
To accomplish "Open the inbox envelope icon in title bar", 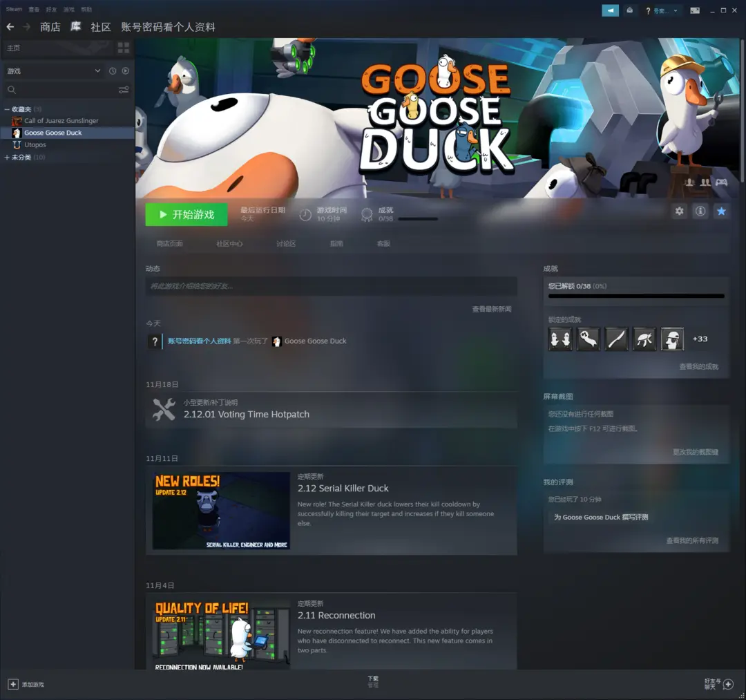I will point(629,10).
